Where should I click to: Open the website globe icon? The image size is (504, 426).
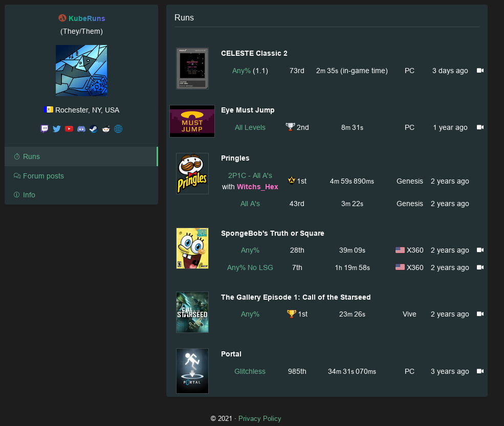pos(118,129)
